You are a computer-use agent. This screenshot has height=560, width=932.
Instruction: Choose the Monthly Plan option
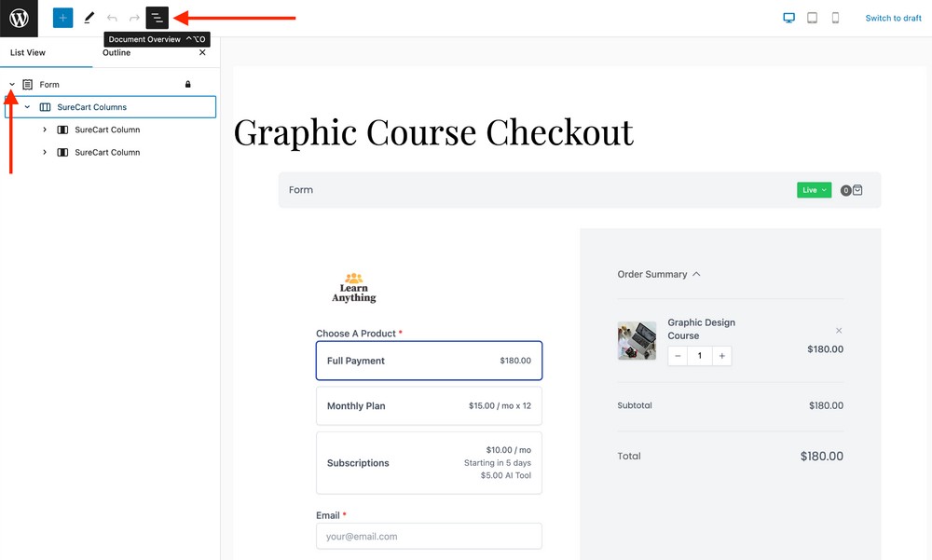coord(429,405)
